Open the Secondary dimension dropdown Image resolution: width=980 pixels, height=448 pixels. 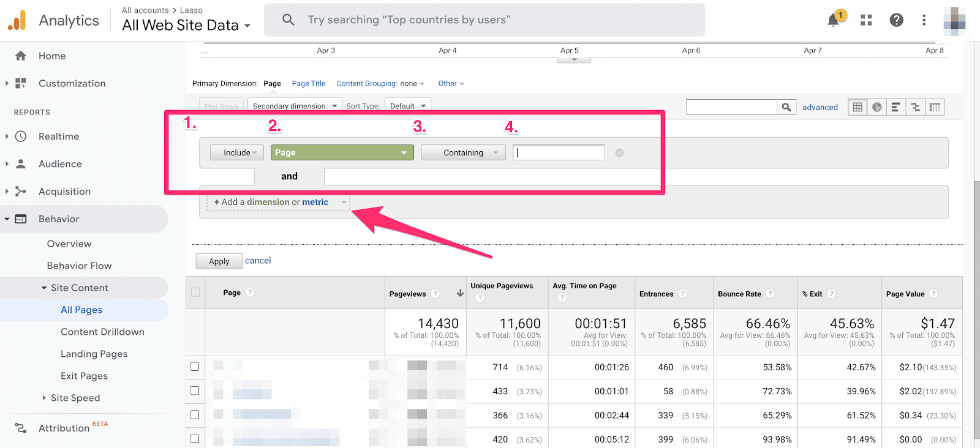pyautogui.click(x=295, y=106)
